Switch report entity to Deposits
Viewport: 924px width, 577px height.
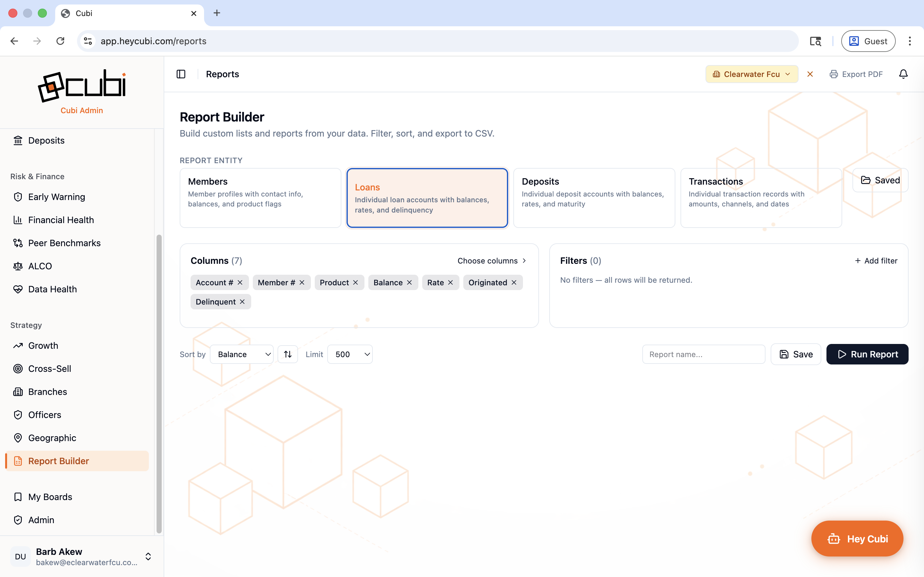coord(594,198)
